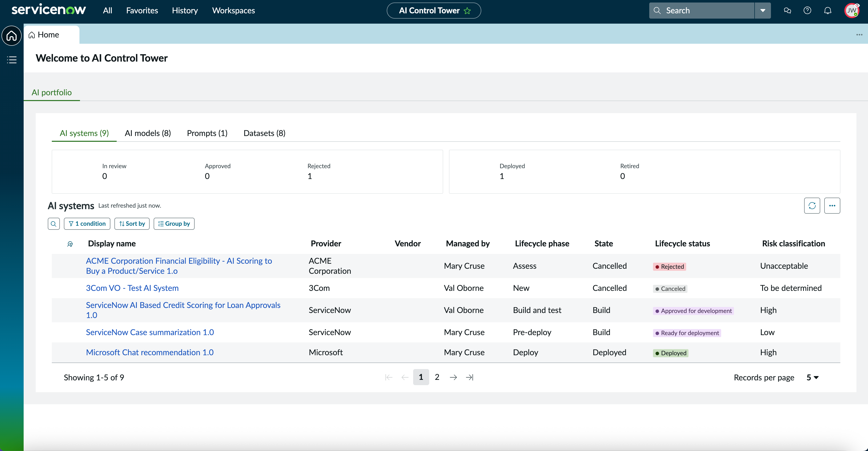Switch to the AI models (8) tab
Viewport: 868px width, 451px height.
coord(148,133)
